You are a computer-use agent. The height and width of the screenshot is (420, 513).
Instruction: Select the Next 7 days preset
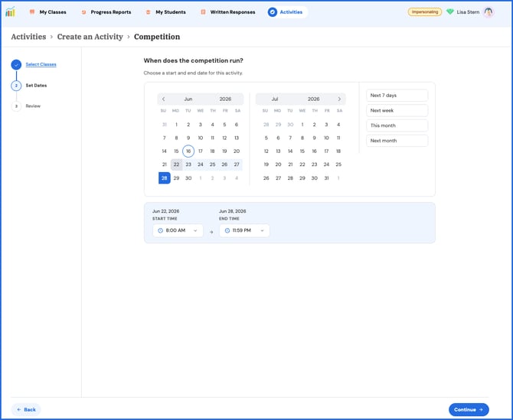tap(397, 96)
